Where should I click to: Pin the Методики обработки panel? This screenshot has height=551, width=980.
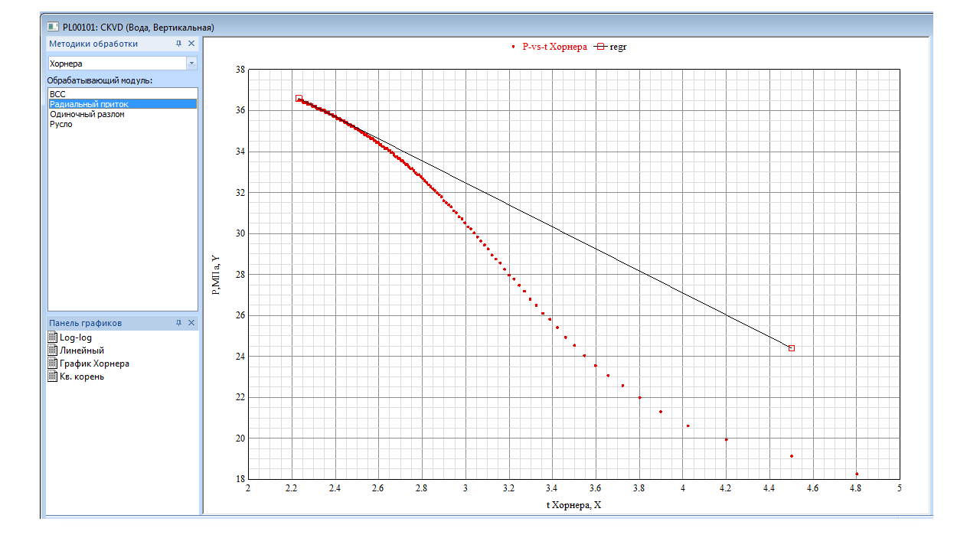click(179, 44)
